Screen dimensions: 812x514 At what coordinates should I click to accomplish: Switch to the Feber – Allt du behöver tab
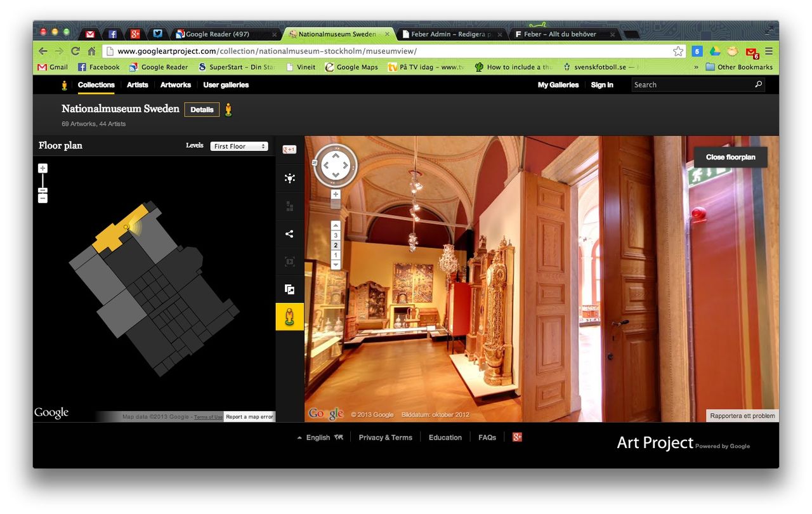click(x=565, y=34)
